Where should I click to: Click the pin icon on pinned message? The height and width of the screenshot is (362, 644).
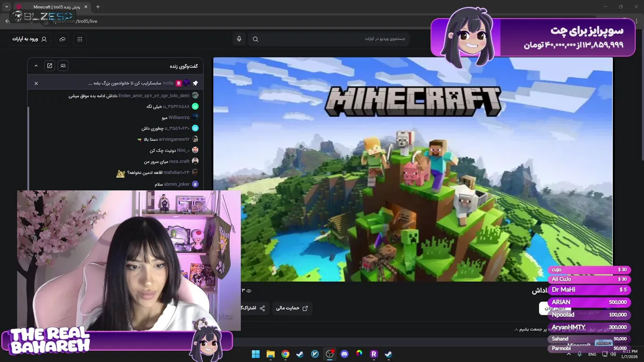tap(195, 83)
